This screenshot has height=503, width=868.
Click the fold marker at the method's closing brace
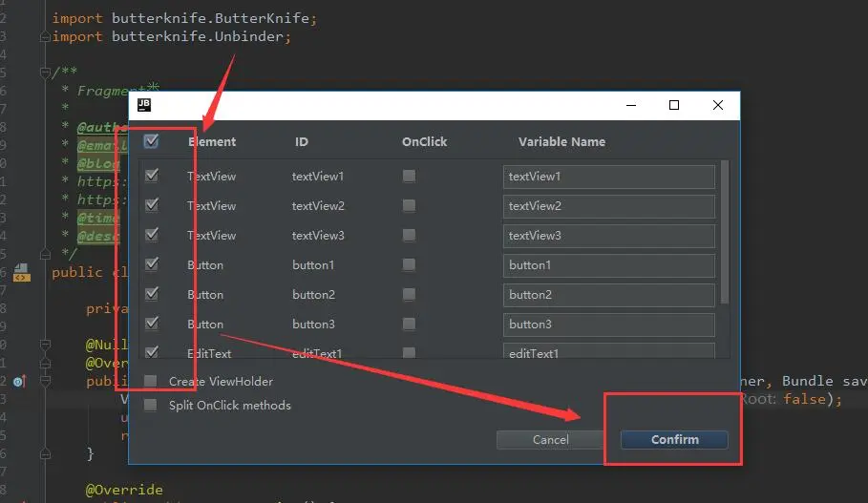(46, 453)
